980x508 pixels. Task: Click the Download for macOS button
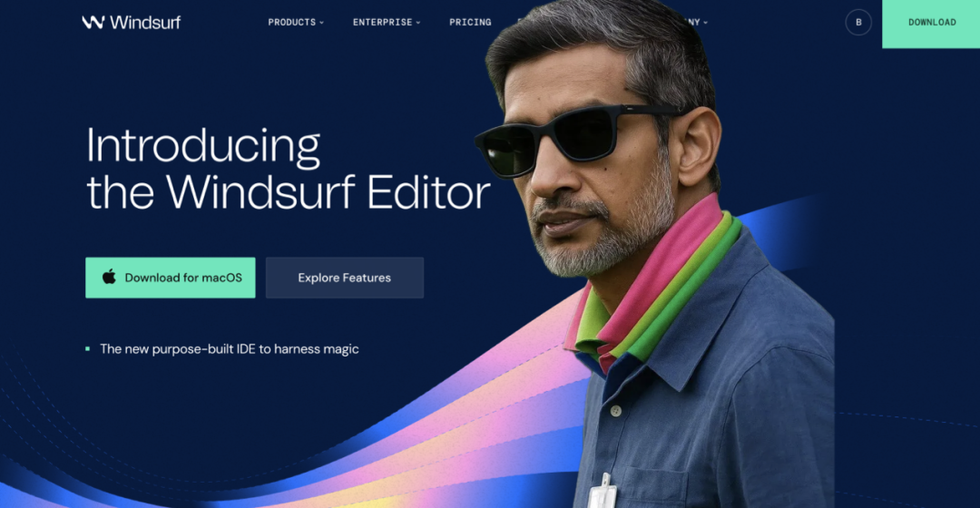[x=171, y=278]
